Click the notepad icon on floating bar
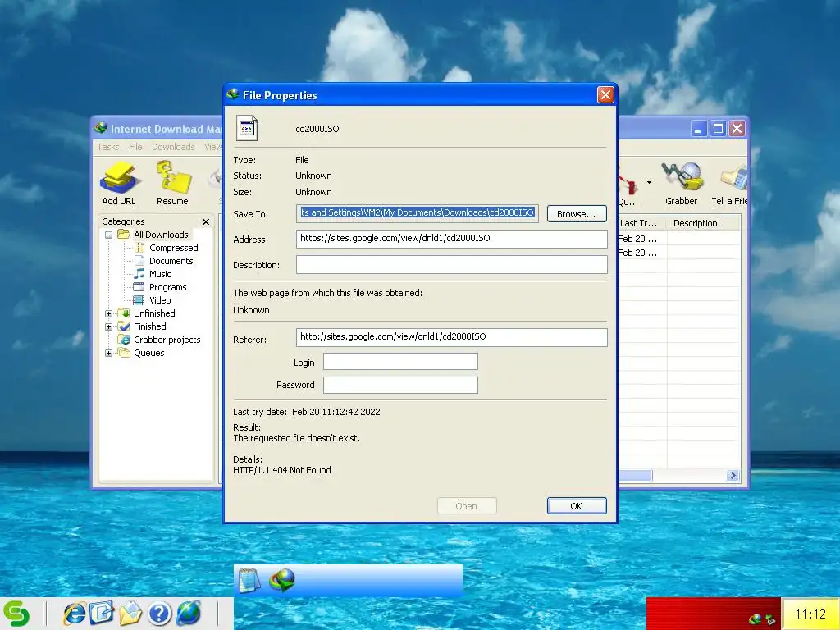 click(x=249, y=581)
